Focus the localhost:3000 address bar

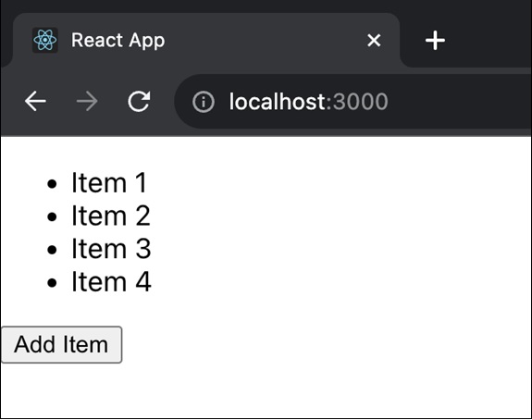click(353, 102)
